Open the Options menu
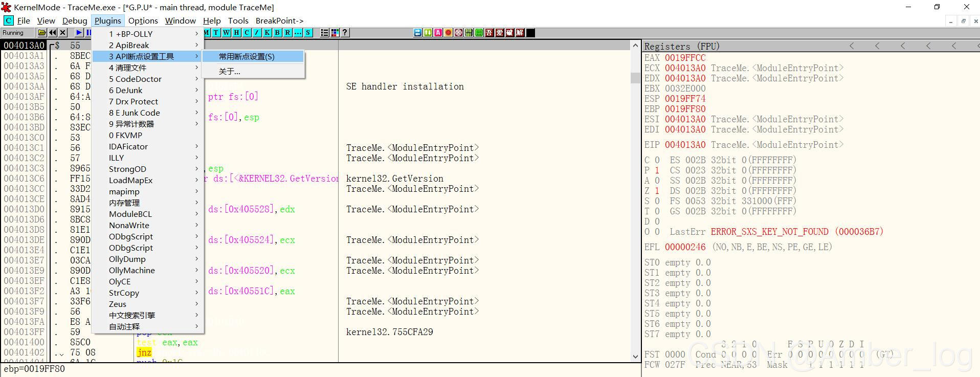 143,20
